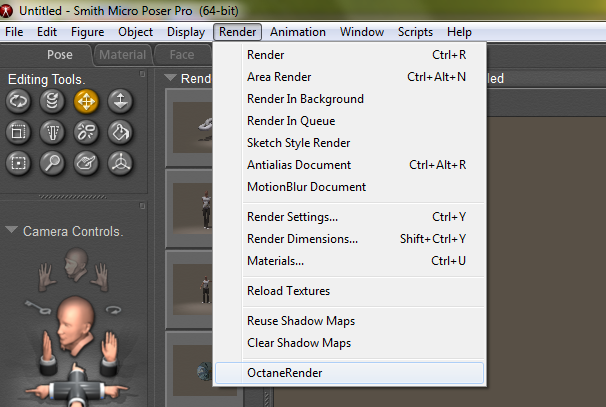606x407 pixels.
Task: Click the Face camera head icon
Action: [76, 264]
